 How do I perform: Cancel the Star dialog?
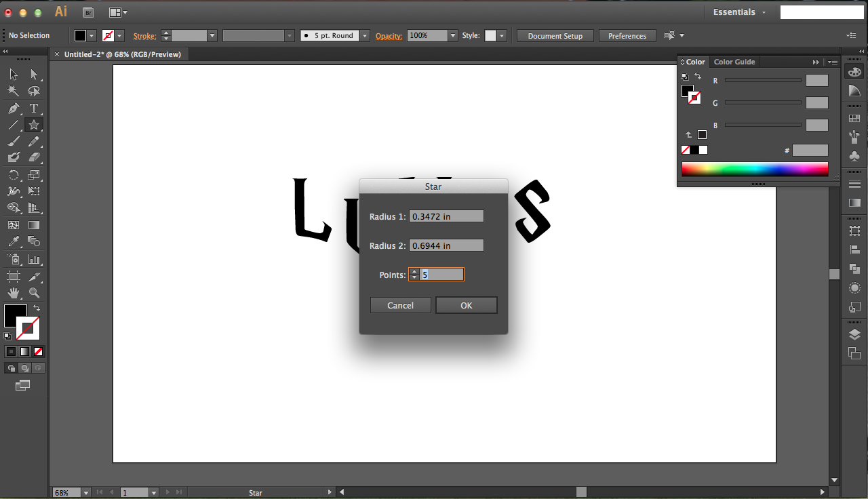pos(401,305)
